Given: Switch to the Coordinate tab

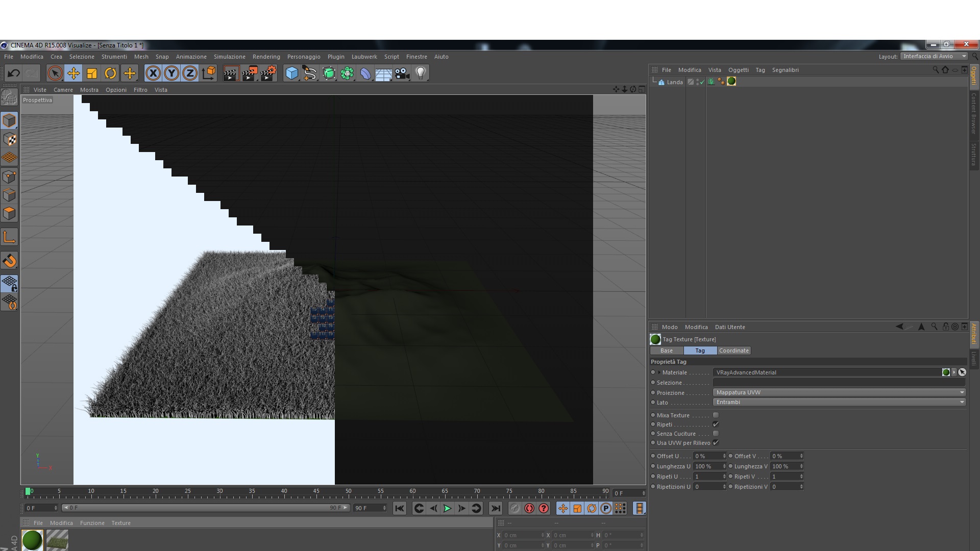Looking at the screenshot, I should pos(733,350).
